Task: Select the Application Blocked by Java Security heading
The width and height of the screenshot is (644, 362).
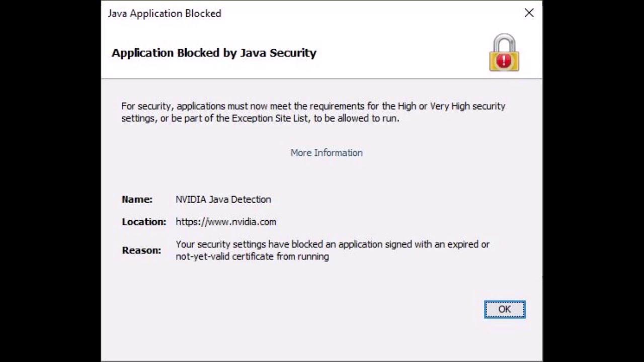Action: click(x=214, y=53)
